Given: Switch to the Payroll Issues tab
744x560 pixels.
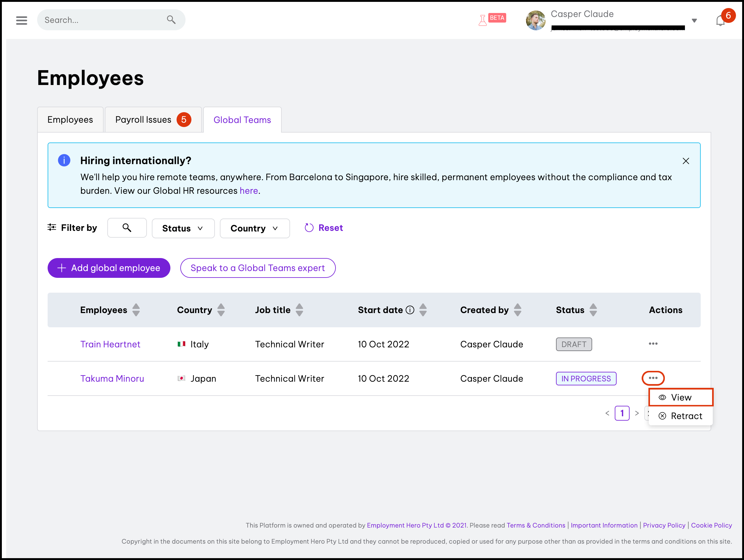Looking at the screenshot, I should pos(153,120).
